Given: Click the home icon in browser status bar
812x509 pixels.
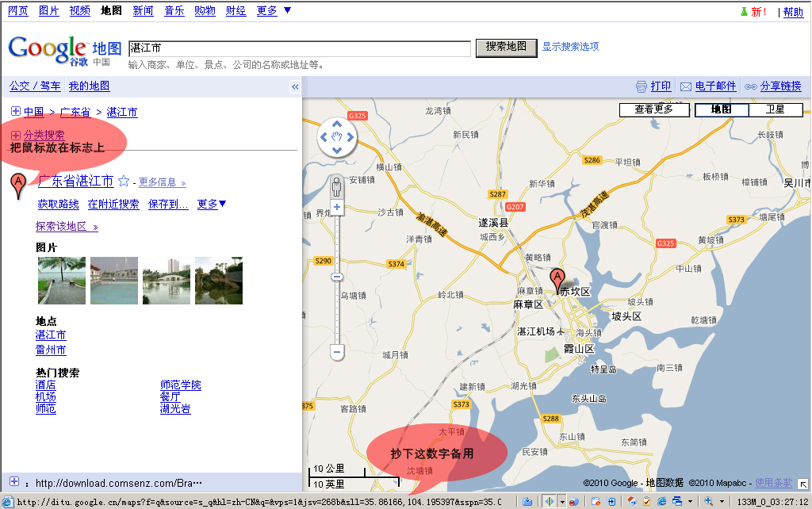Looking at the screenshot, I should (x=631, y=501).
